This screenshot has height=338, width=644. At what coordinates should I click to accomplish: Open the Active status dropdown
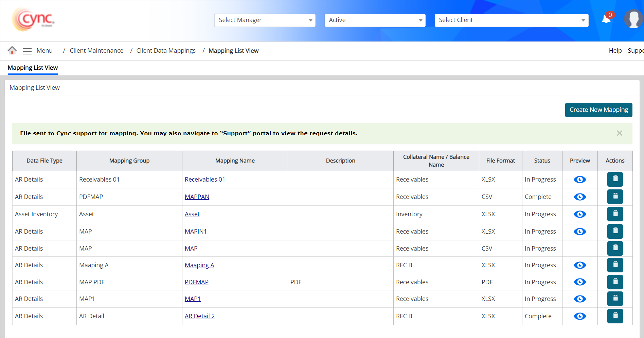coord(375,20)
